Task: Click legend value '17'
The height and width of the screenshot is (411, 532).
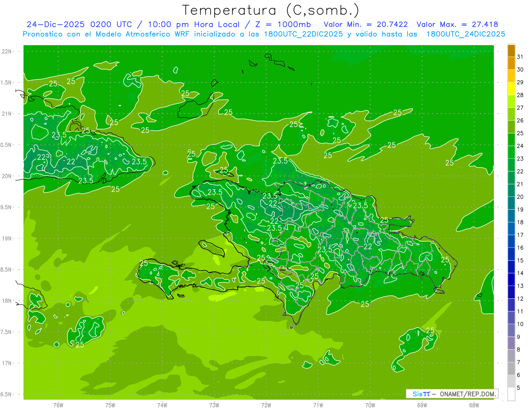Action: 520,235
